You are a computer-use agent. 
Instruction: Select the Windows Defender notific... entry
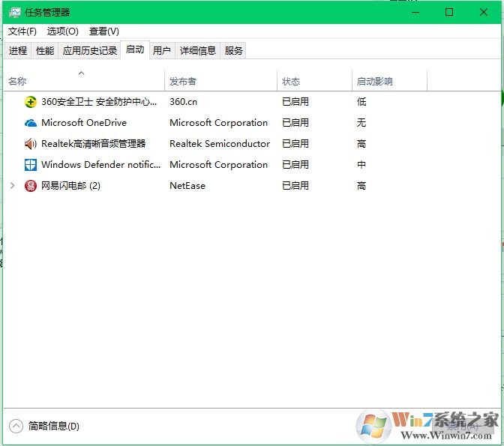pos(101,165)
